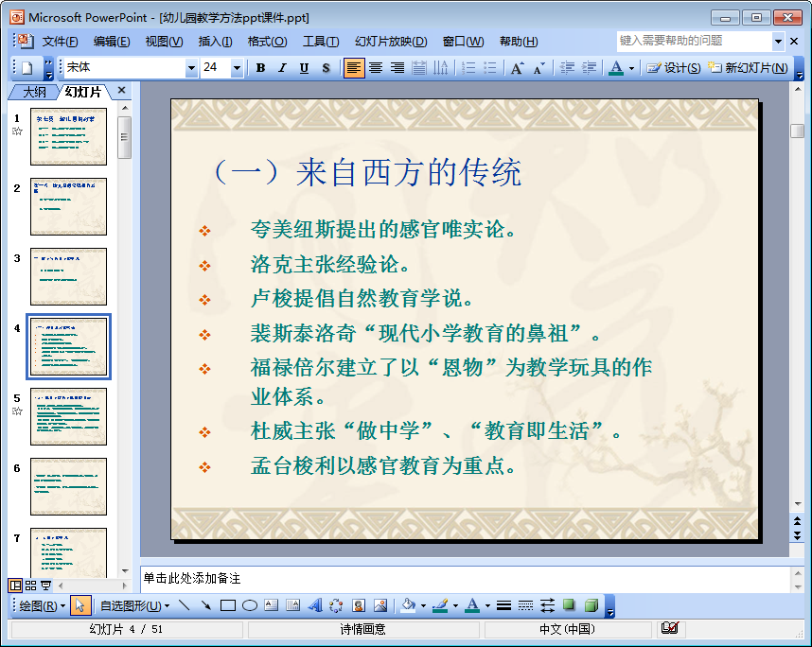Open Line Color dropdown arrow
Image resolution: width=812 pixels, height=647 pixels.
click(456, 605)
